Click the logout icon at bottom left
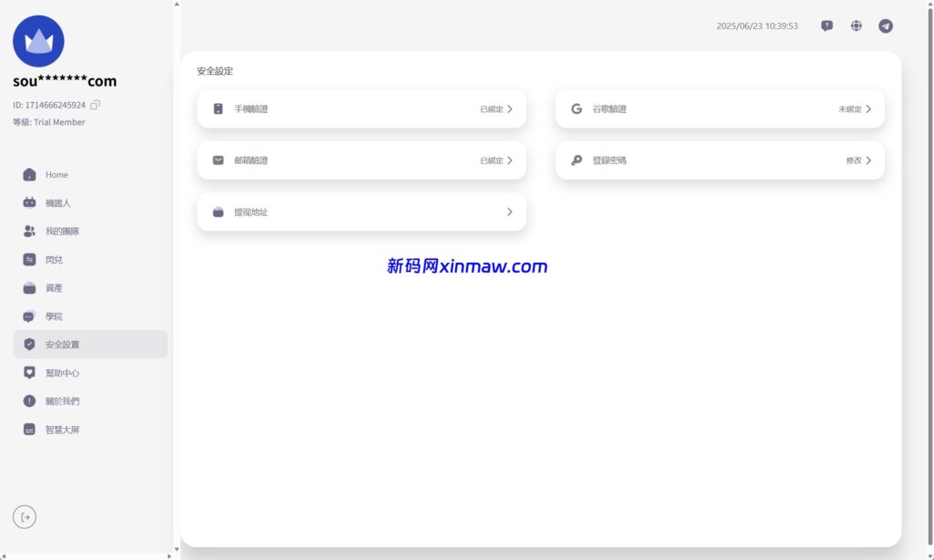 tap(25, 517)
